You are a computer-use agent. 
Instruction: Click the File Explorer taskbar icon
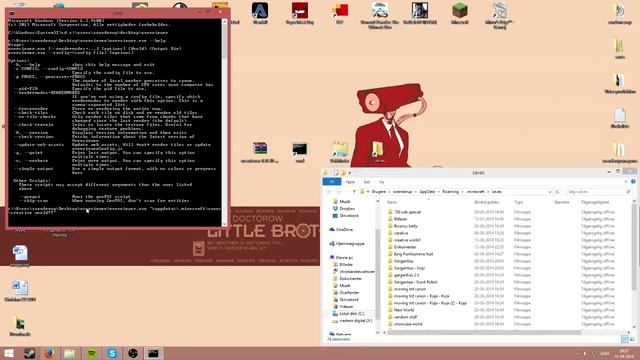point(70,353)
